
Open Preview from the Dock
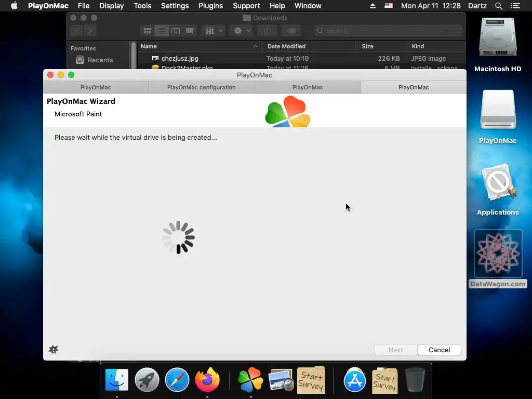281,380
